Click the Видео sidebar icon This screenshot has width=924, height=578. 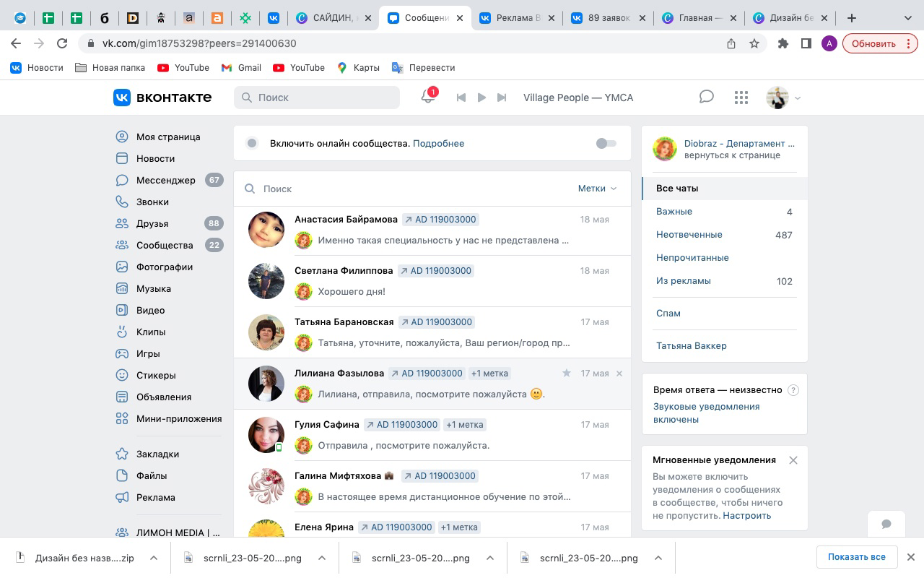(122, 310)
